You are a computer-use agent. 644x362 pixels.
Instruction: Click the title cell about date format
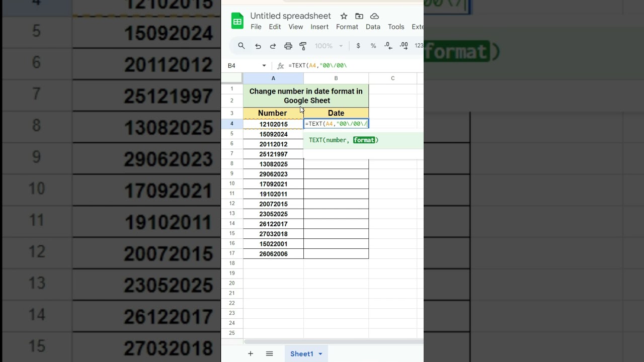[306, 96]
